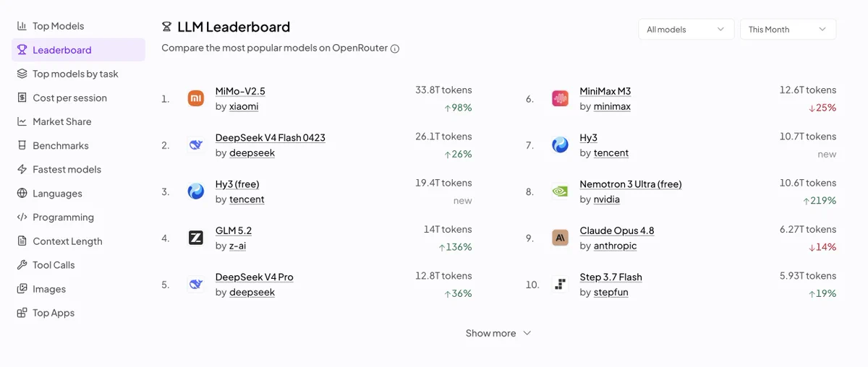Open the Images section

coord(78,289)
